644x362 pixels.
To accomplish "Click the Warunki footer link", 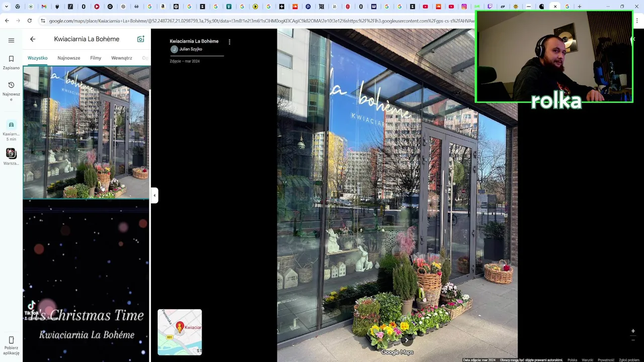I will 588,360.
